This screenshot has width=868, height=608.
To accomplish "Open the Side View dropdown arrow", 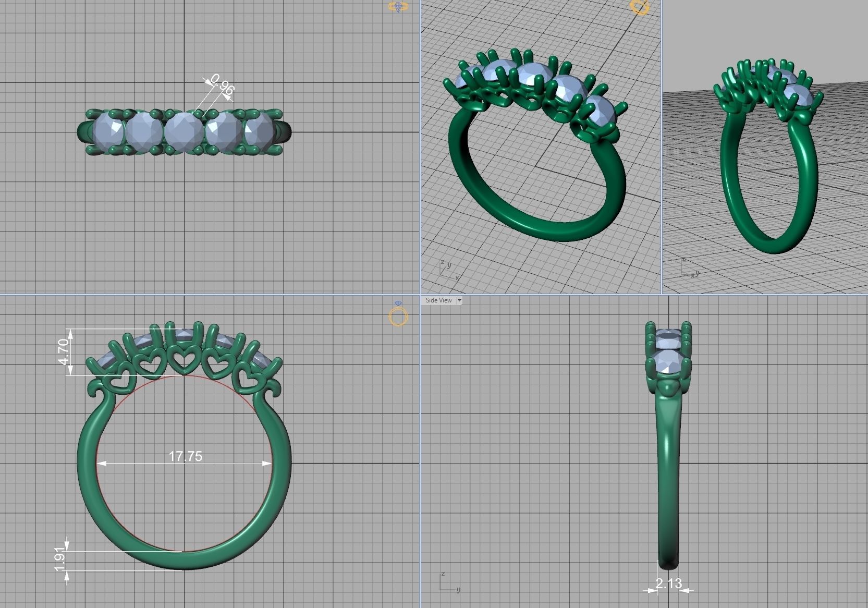I will [x=459, y=300].
